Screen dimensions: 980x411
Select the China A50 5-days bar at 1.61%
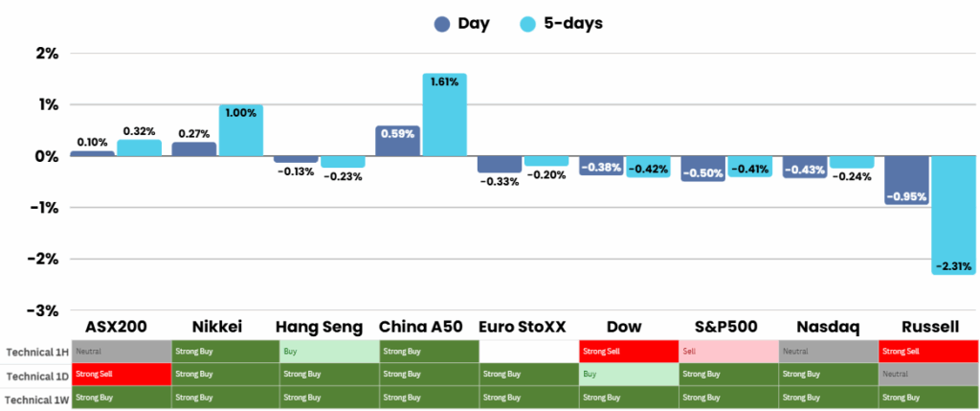[x=444, y=115]
